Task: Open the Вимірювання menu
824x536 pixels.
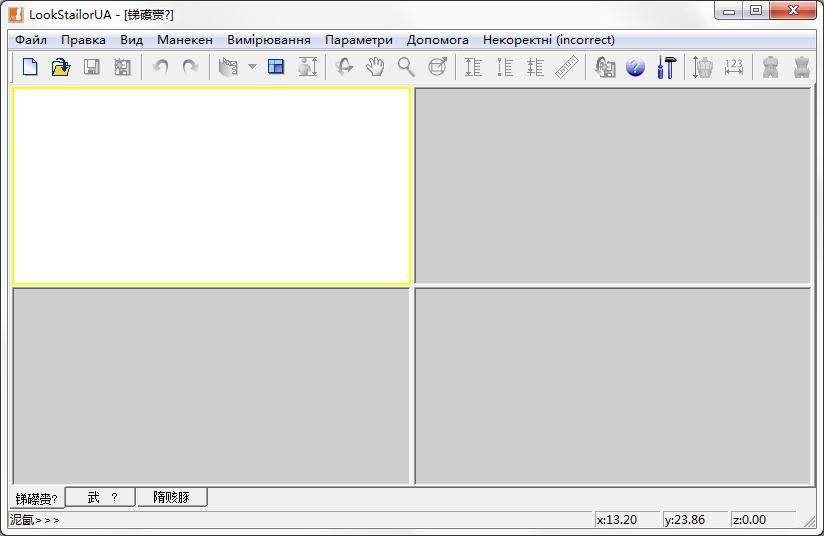Action: pos(268,40)
